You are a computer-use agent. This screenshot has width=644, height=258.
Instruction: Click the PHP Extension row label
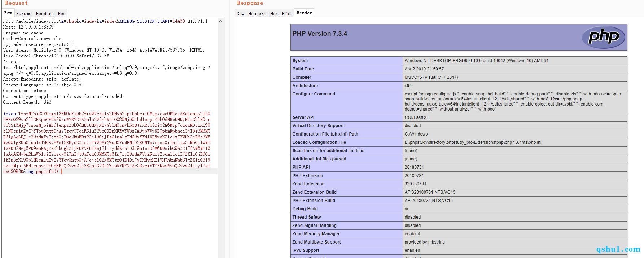308,176
